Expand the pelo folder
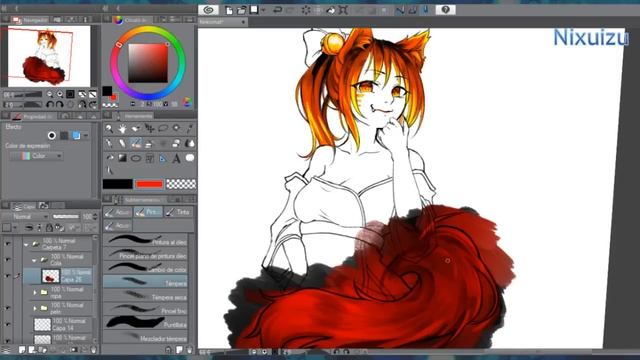The image size is (640, 360). (x=35, y=308)
